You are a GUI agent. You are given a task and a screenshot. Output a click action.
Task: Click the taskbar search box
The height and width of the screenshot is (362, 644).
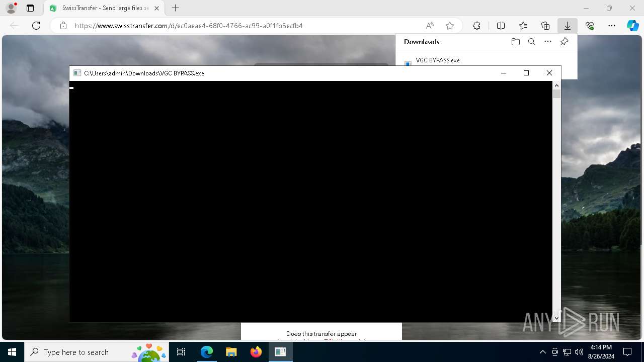point(97,352)
